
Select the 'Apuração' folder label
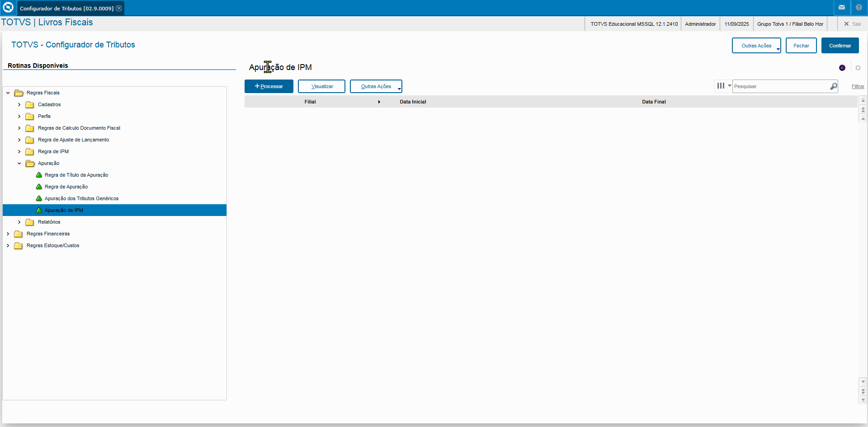pos(48,163)
